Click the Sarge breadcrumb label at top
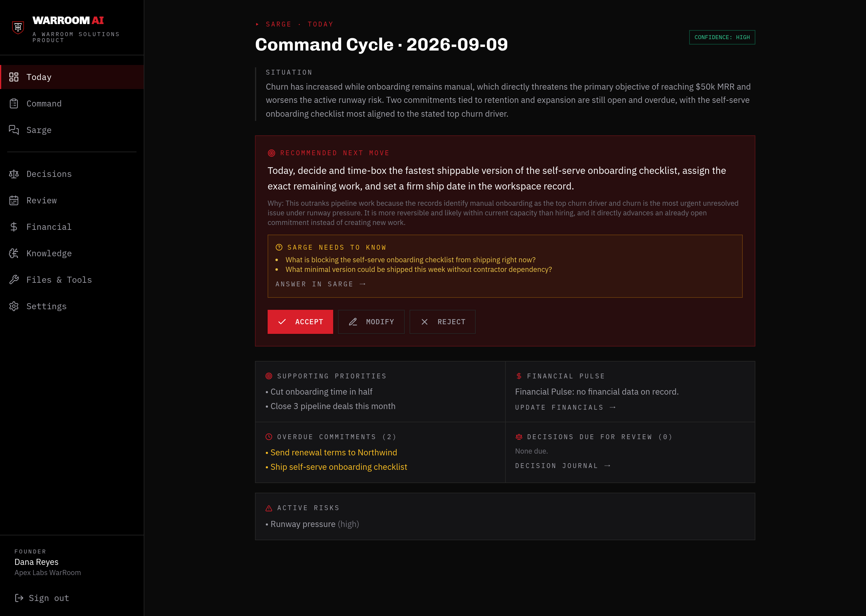The width and height of the screenshot is (866, 616). (279, 24)
